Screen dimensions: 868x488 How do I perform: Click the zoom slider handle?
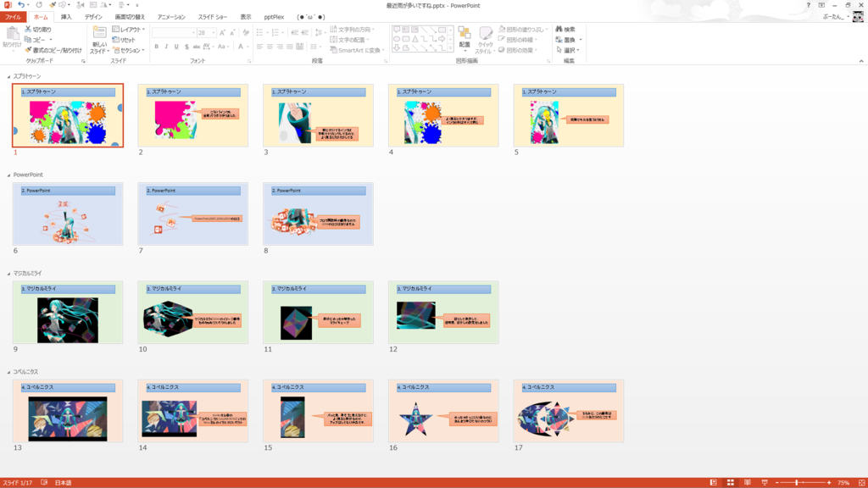coord(797,483)
